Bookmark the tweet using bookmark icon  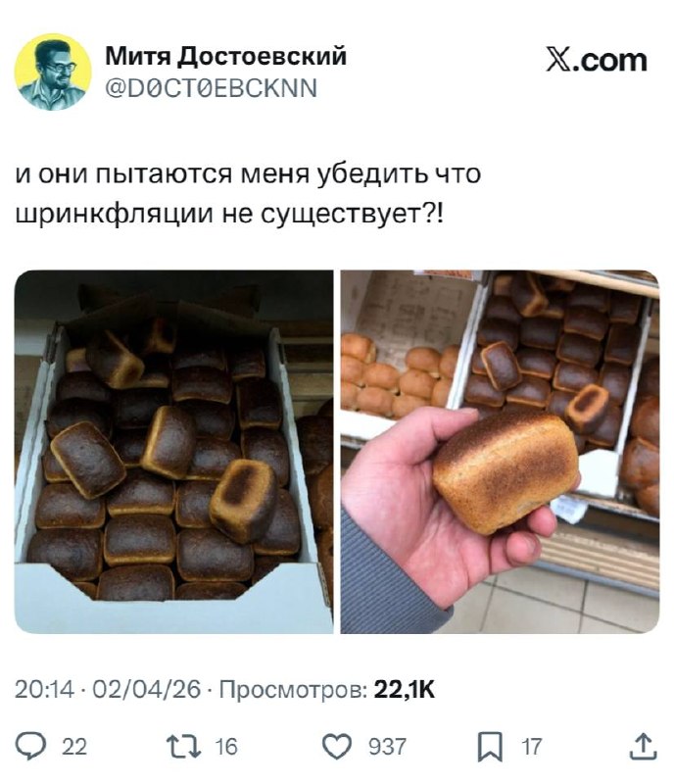point(490,747)
